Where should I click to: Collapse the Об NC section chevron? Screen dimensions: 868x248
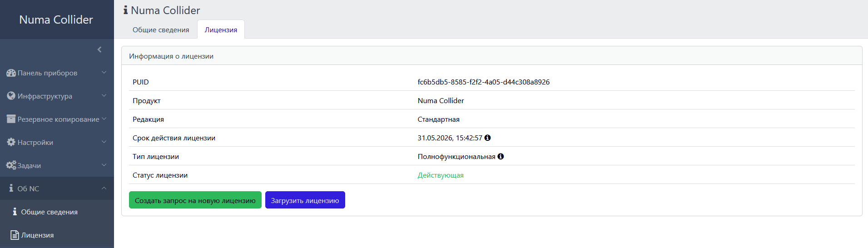pyautogui.click(x=104, y=188)
